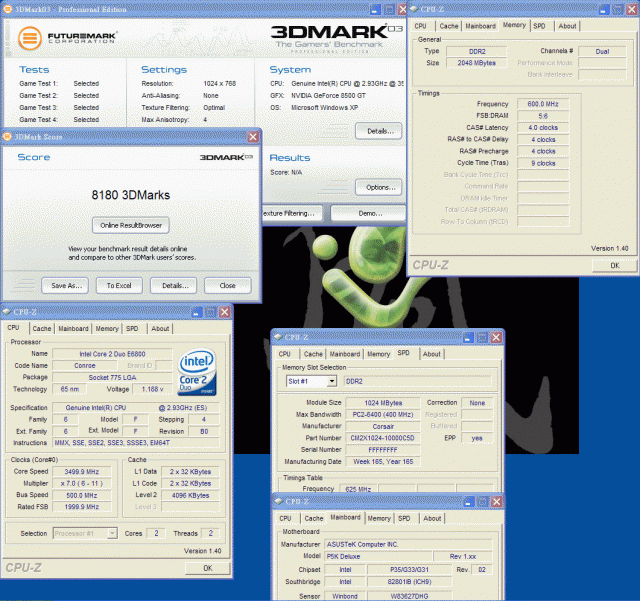Open Memory tab in processor CPU-Z window

click(x=107, y=329)
